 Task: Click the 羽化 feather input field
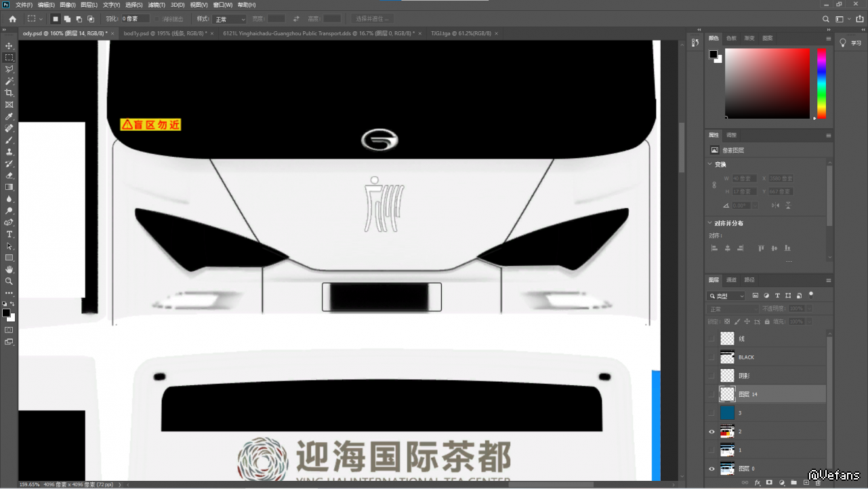coord(135,19)
